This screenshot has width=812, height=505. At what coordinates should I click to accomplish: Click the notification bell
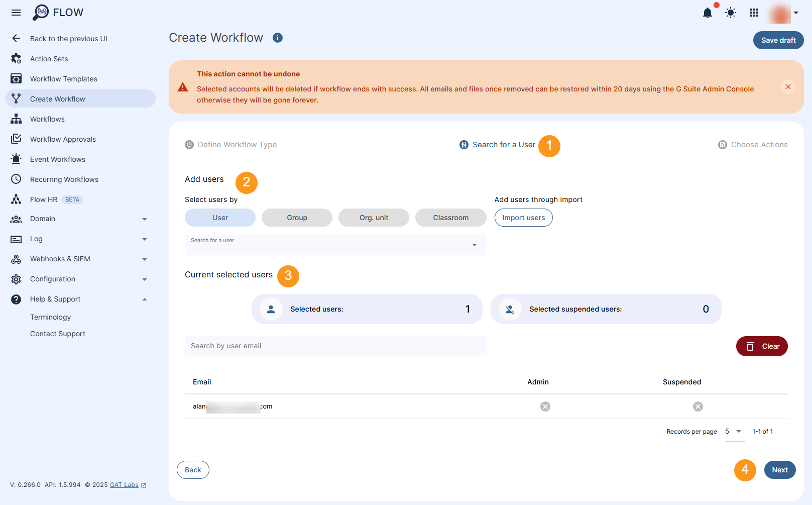pyautogui.click(x=708, y=13)
